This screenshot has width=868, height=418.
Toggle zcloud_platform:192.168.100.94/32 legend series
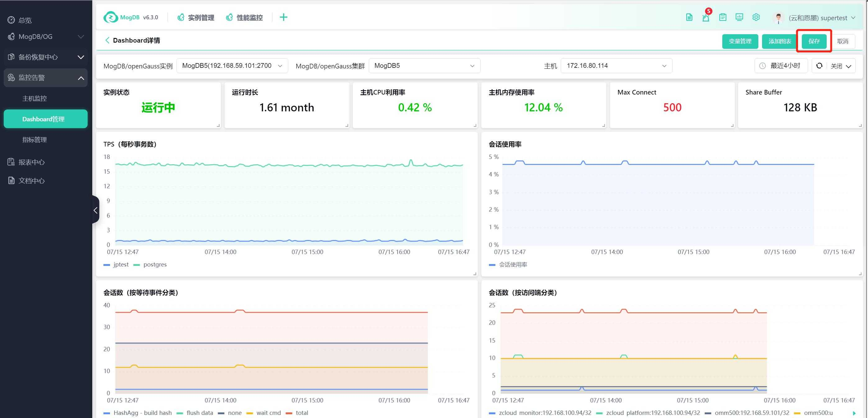coord(648,413)
